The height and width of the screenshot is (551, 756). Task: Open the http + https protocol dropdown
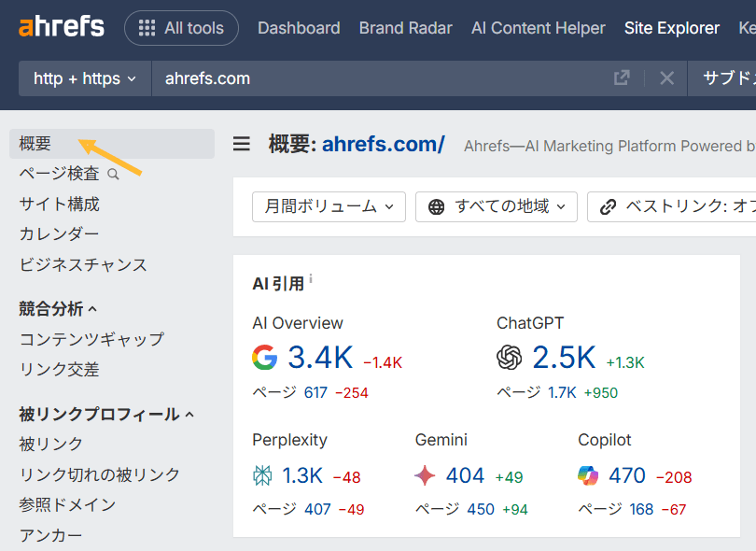pos(84,78)
